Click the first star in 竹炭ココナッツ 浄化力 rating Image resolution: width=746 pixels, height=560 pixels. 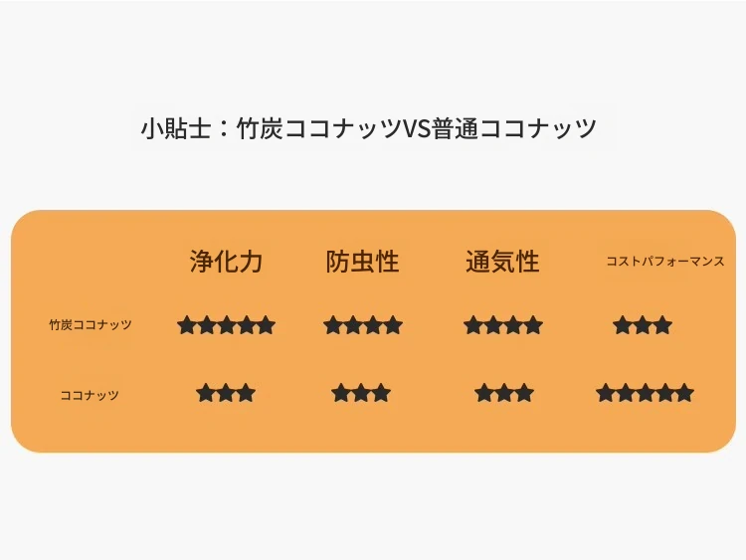coord(187,325)
